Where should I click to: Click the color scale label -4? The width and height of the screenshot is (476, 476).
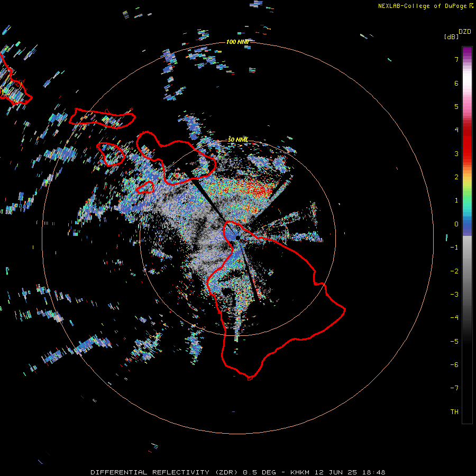454,318
